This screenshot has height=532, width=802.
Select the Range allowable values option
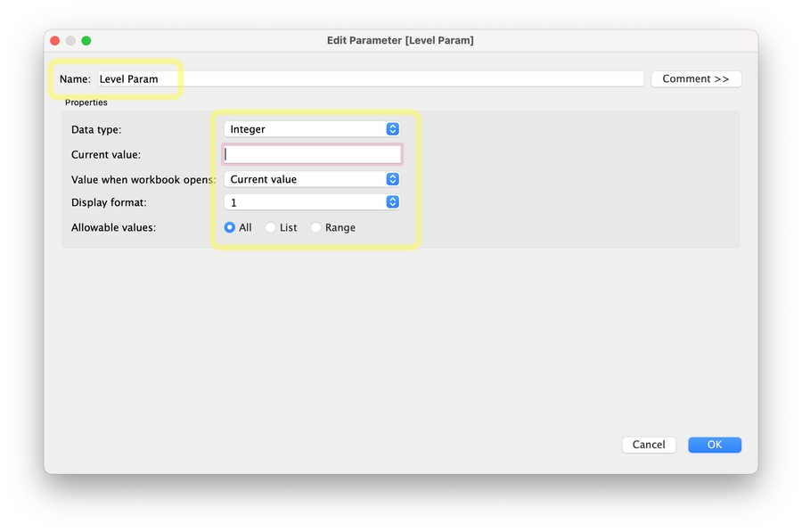tap(315, 227)
